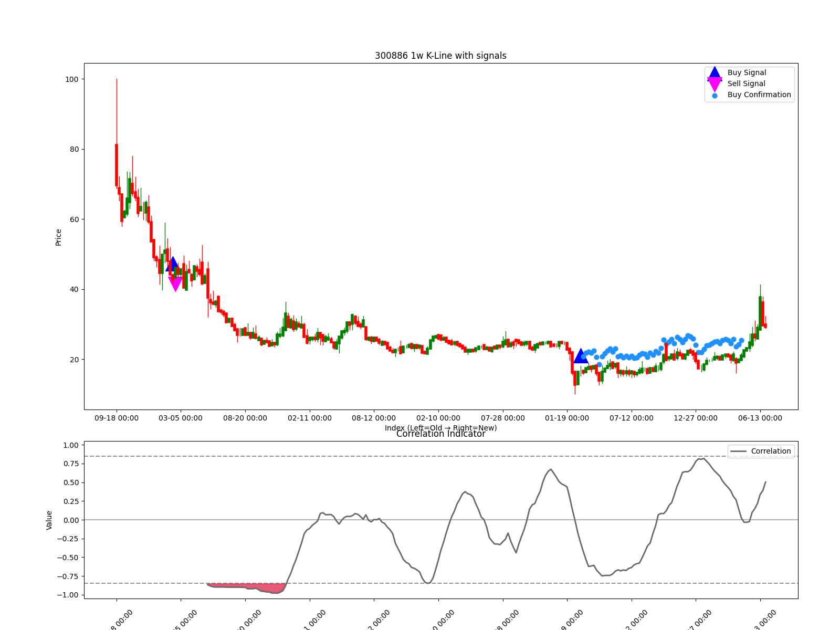
Task: Click the date tick '08-20 00:00'
Action: point(245,418)
